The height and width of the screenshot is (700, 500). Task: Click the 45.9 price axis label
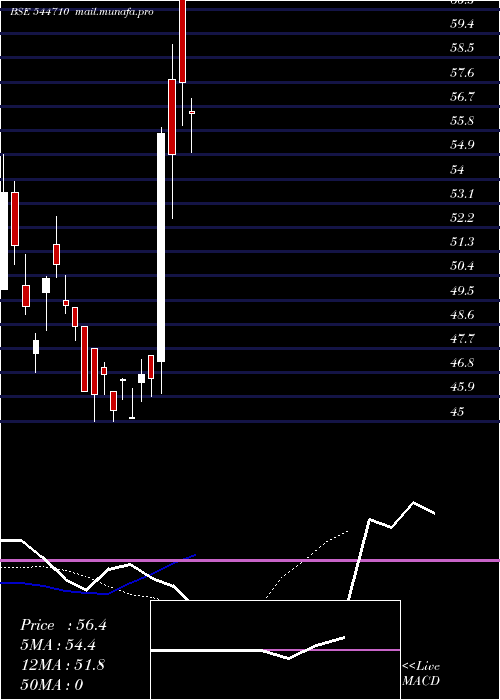462,387
